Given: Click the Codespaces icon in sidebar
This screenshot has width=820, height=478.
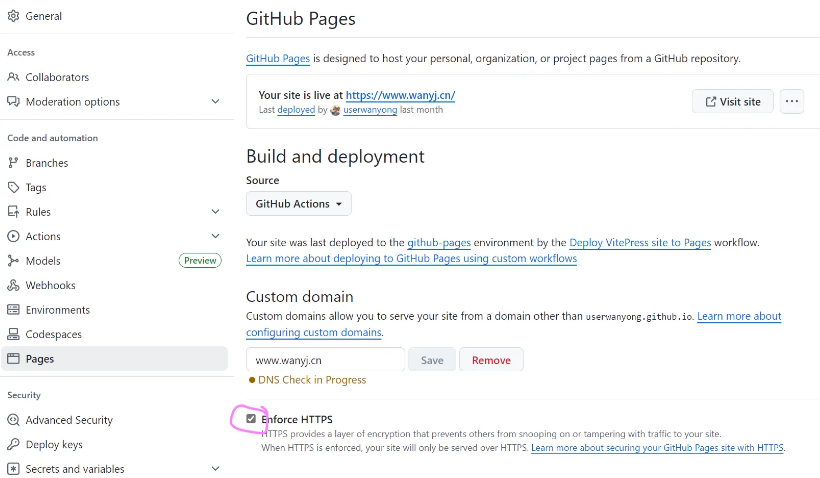Looking at the screenshot, I should point(13,334).
